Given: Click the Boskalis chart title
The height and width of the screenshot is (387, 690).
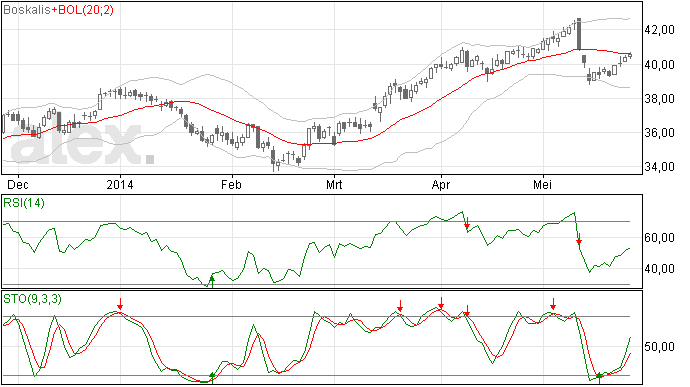Looking at the screenshot, I should click(27, 10).
